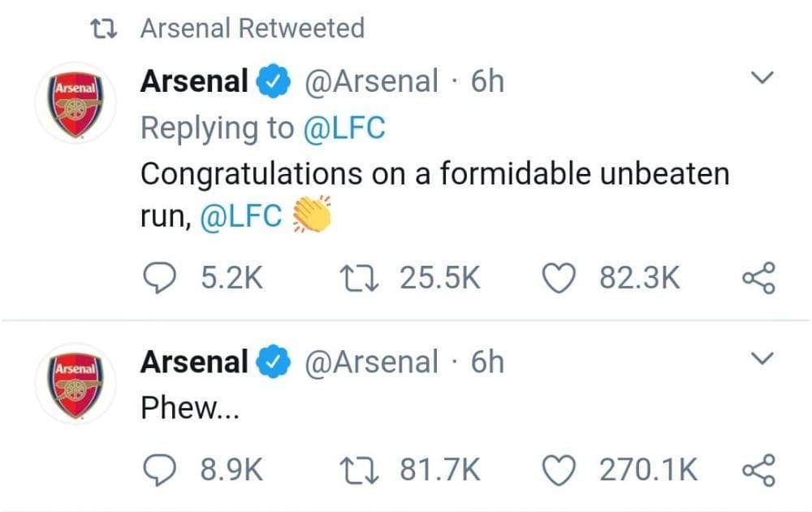Click Arsenal's verified badge on the first tweet
Viewport: 812px width, 512px height.
coord(271,80)
